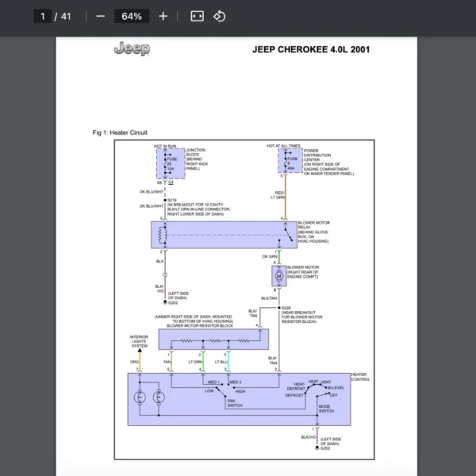
Task: Click the left lamp symbol in heater control
Action: click(140, 397)
